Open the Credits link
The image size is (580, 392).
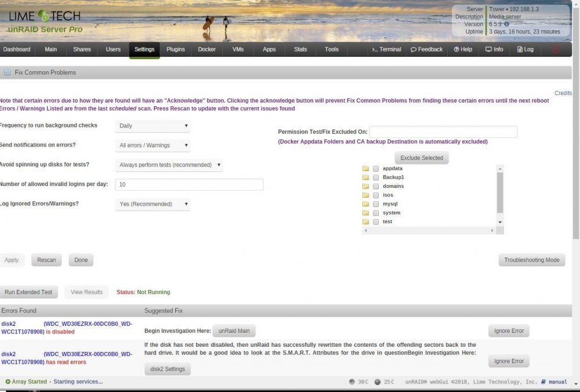pyautogui.click(x=563, y=93)
